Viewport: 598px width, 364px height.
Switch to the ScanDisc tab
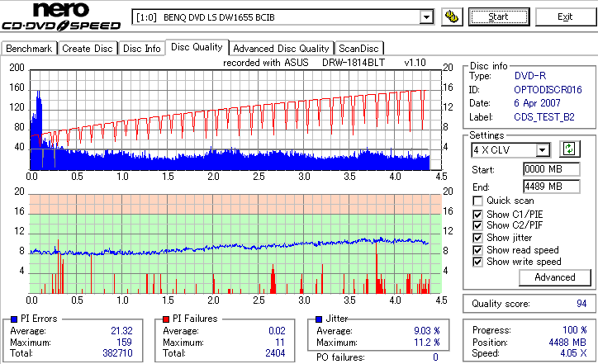coord(358,49)
